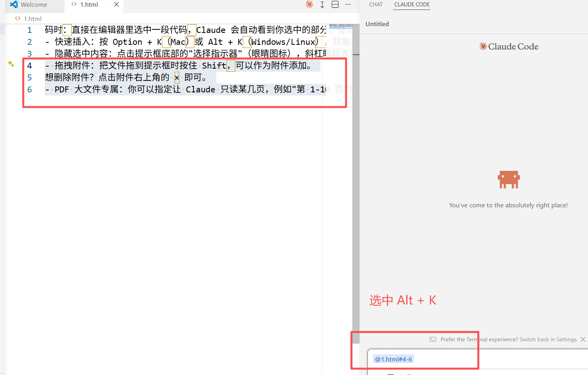Open the More Actions ellipsis menu
Viewport: 588px width, 375px height.
348,4
